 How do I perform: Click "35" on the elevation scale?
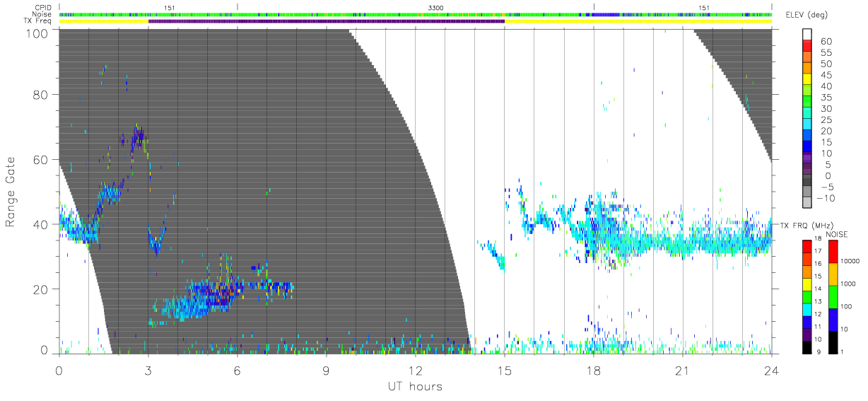coord(826,98)
